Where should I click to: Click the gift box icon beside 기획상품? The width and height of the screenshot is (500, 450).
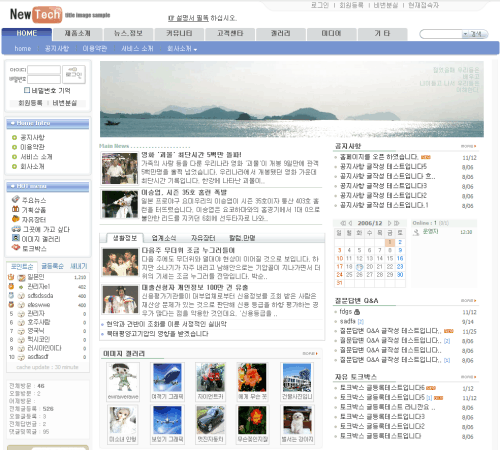click(x=15, y=209)
